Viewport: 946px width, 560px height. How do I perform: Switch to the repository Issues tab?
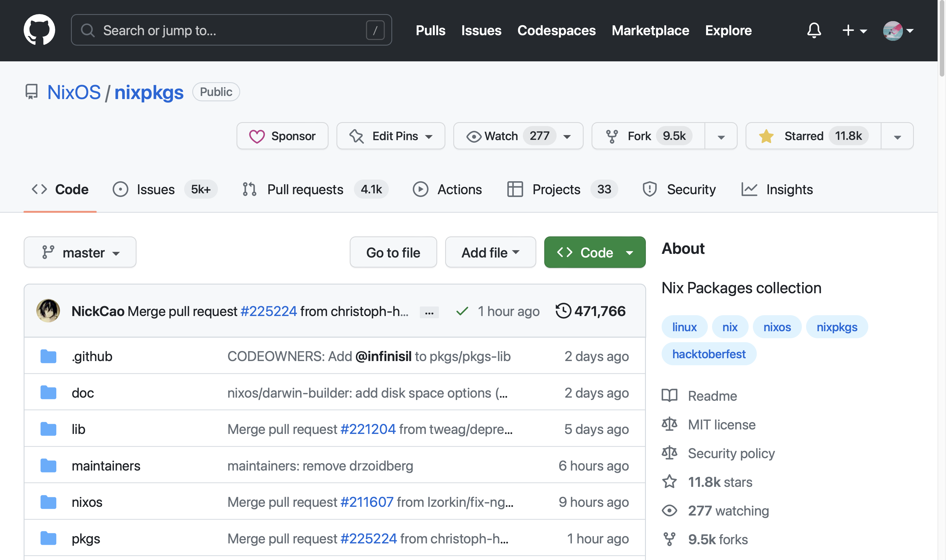click(x=165, y=189)
